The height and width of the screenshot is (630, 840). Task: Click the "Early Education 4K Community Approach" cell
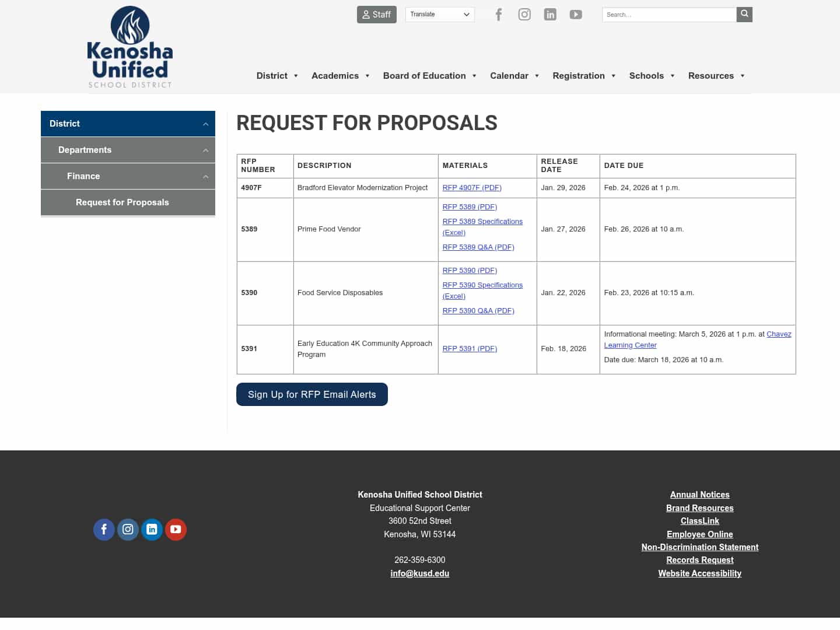(365, 349)
